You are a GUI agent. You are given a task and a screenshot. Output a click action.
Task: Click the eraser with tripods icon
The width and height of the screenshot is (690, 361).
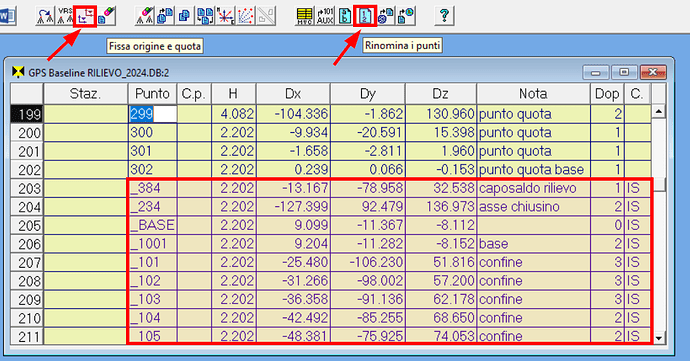(x=145, y=16)
